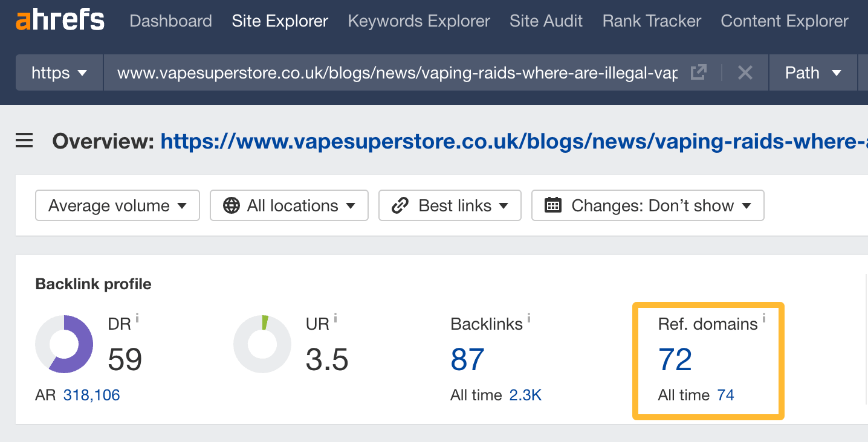Click the DR donut chart

pos(64,344)
